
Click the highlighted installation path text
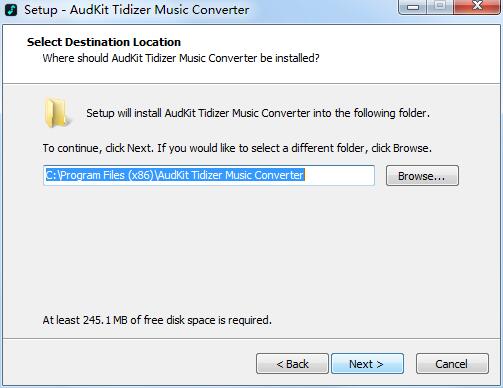pos(175,175)
